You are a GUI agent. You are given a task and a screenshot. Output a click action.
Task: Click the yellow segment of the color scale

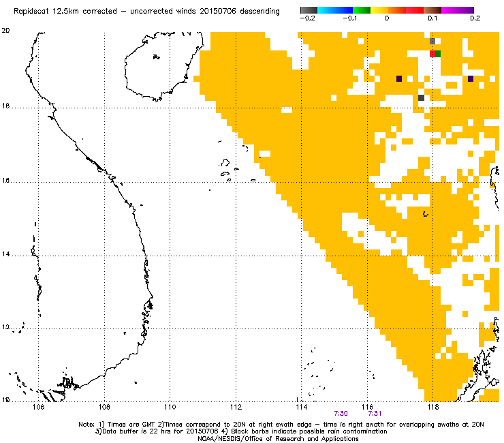tap(379, 10)
